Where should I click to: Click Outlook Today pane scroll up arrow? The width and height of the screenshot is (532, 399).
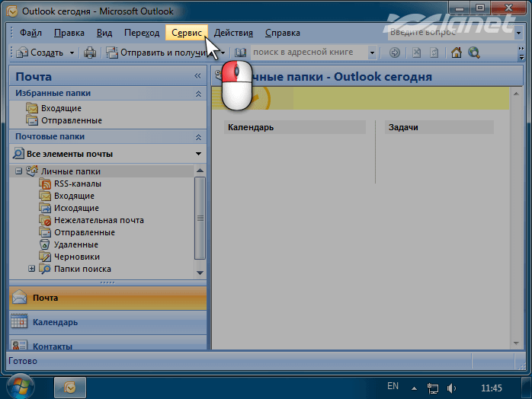coord(516,94)
